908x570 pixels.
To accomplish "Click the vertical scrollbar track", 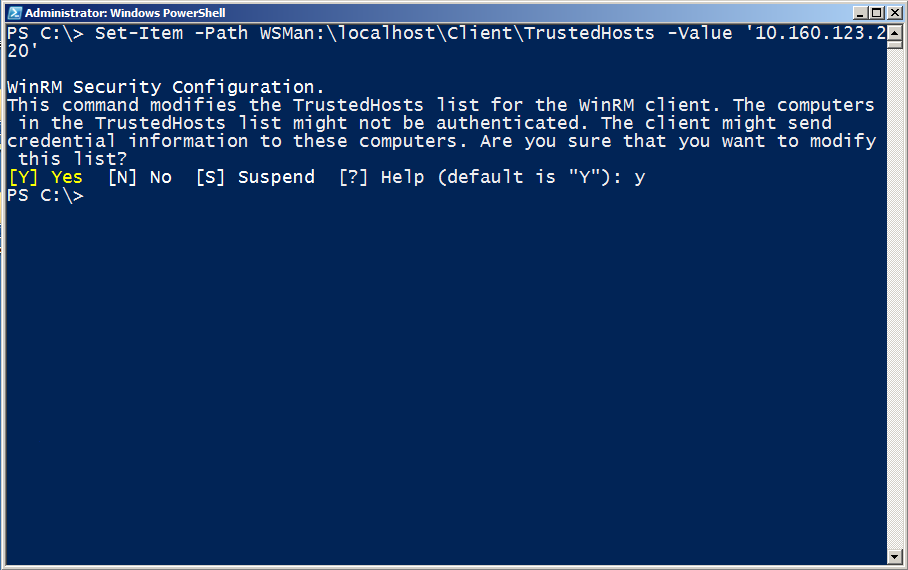I will (x=895, y=300).
